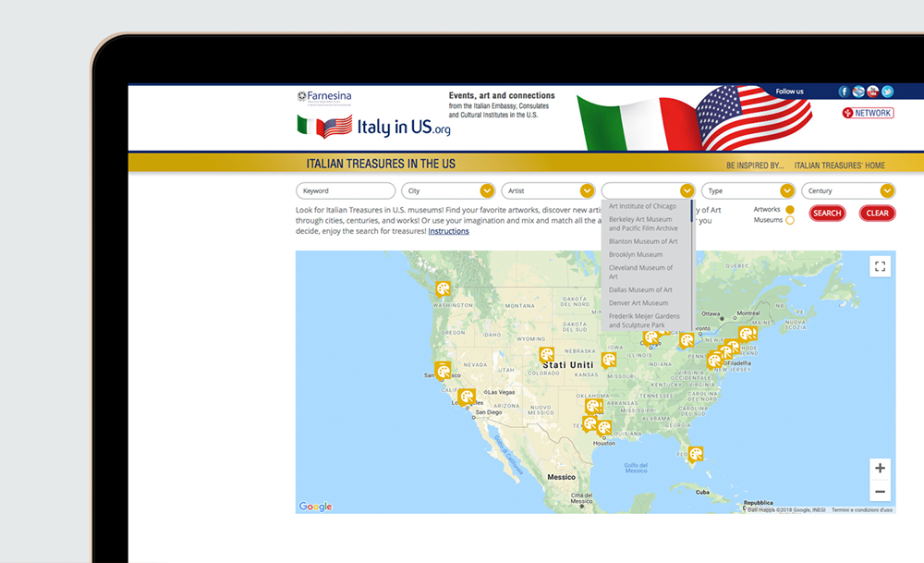Click the red SEARCH button

[x=827, y=214]
